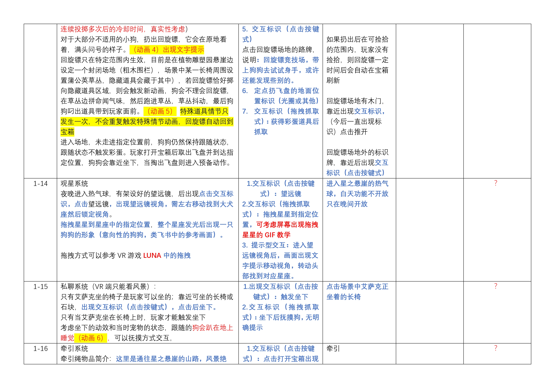Image resolution: width=555 pixels, height=392 pixels.
Task: Click the red word LUNA
Action: (152, 256)
